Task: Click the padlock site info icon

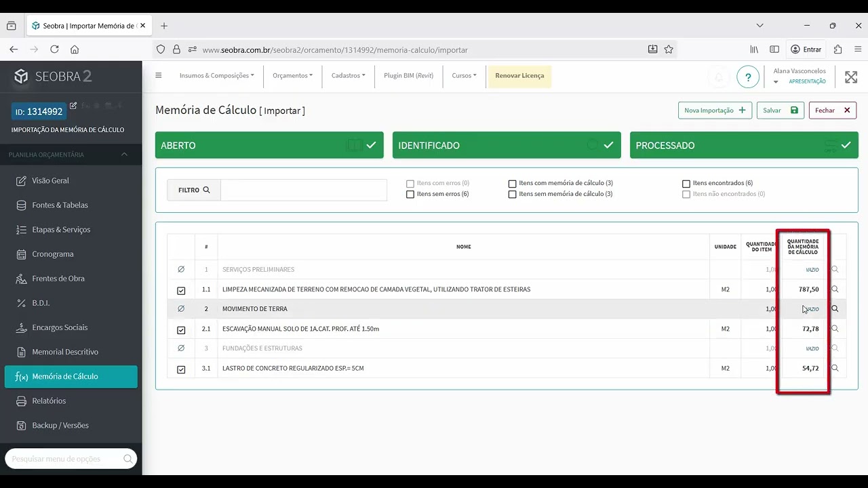Action: click(176, 49)
